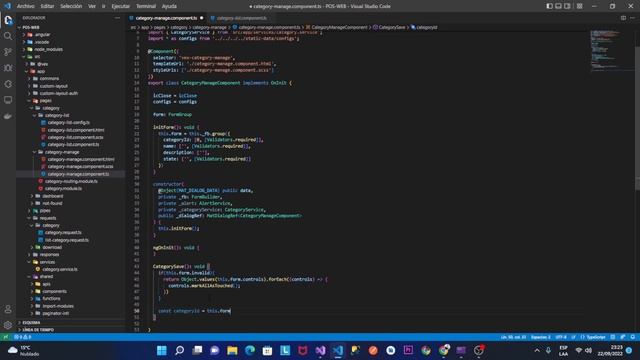This screenshot has height=360, width=640.
Task: Open Archivo menu
Action: pos(26,6)
